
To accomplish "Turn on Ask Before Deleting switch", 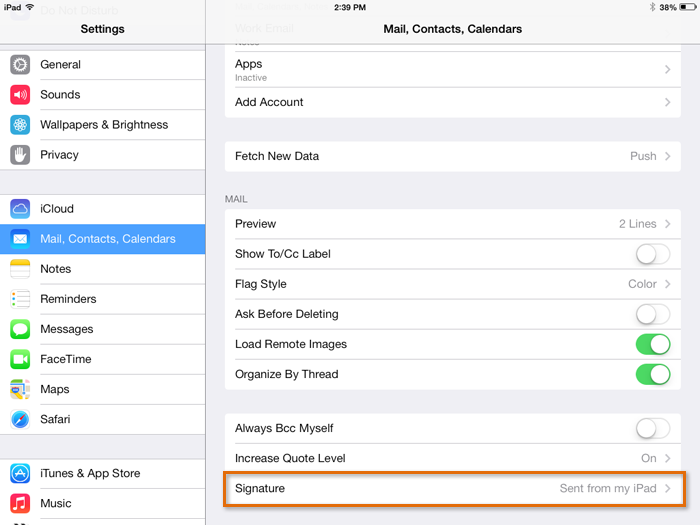I will click(x=653, y=314).
